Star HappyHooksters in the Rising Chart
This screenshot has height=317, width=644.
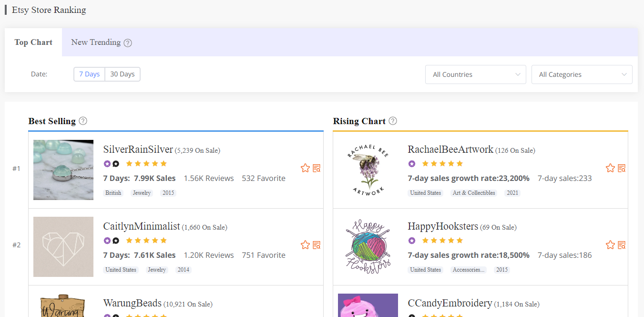pos(610,245)
